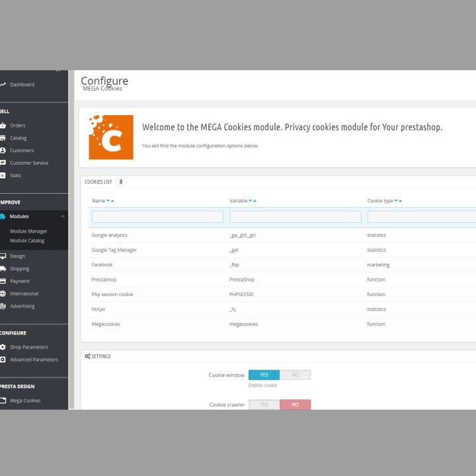The height and width of the screenshot is (476, 476).
Task: Click the Stats bar chart icon
Action: [x=3, y=175]
